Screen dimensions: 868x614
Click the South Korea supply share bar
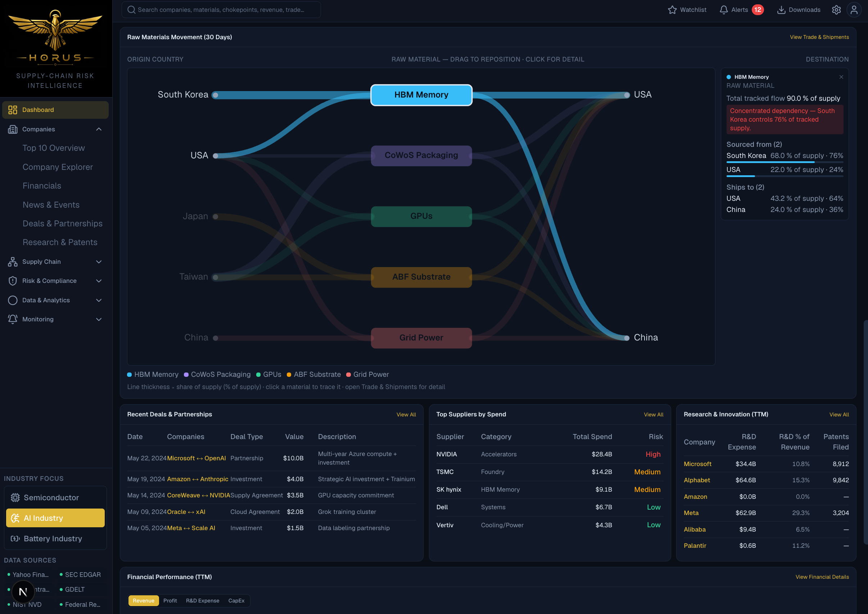[785, 162]
